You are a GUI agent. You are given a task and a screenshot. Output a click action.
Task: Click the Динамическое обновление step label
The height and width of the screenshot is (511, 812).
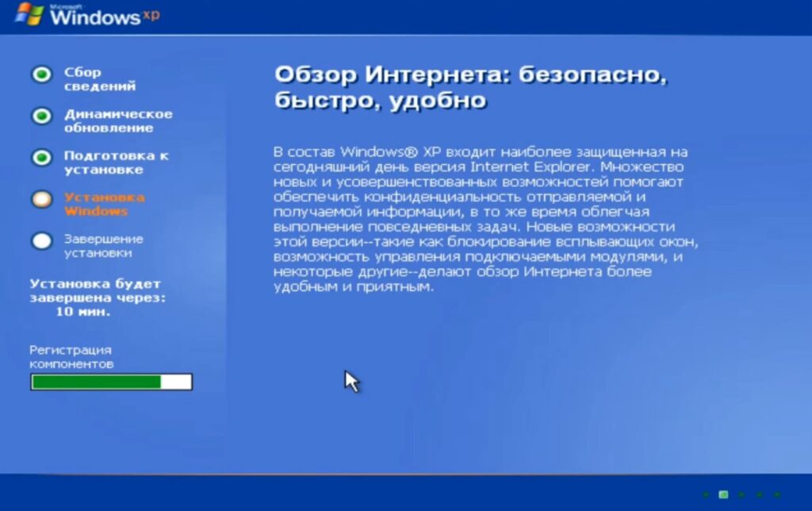118,121
